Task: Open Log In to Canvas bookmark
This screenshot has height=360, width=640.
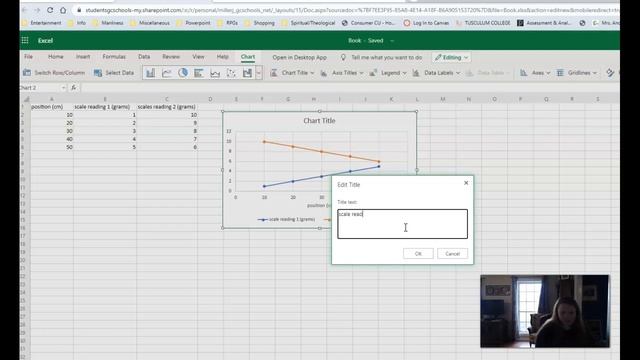Action: tap(427, 23)
